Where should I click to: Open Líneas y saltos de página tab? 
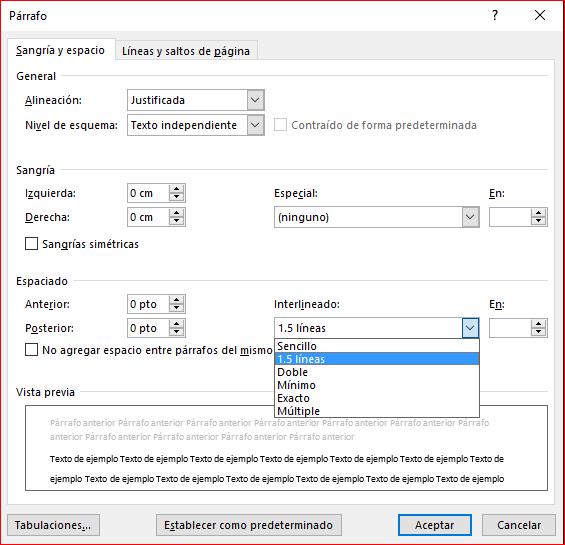tap(186, 51)
